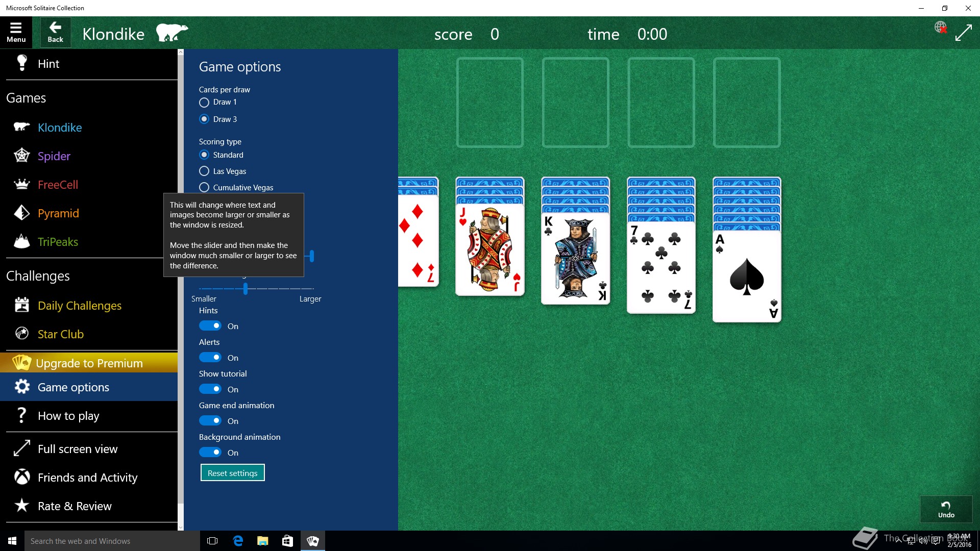Select Draw 1 radio button
Screen dimensions: 980x551
pos(204,102)
